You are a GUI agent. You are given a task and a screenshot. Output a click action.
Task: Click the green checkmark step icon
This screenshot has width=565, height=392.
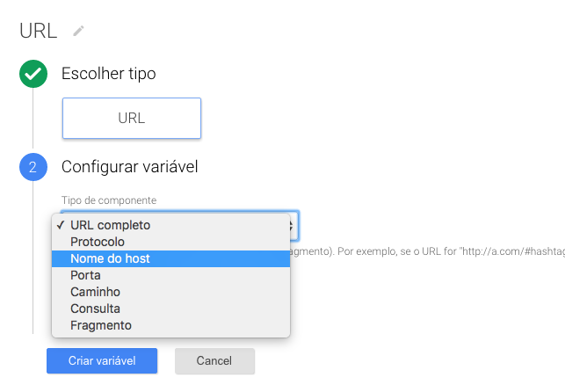tap(33, 75)
